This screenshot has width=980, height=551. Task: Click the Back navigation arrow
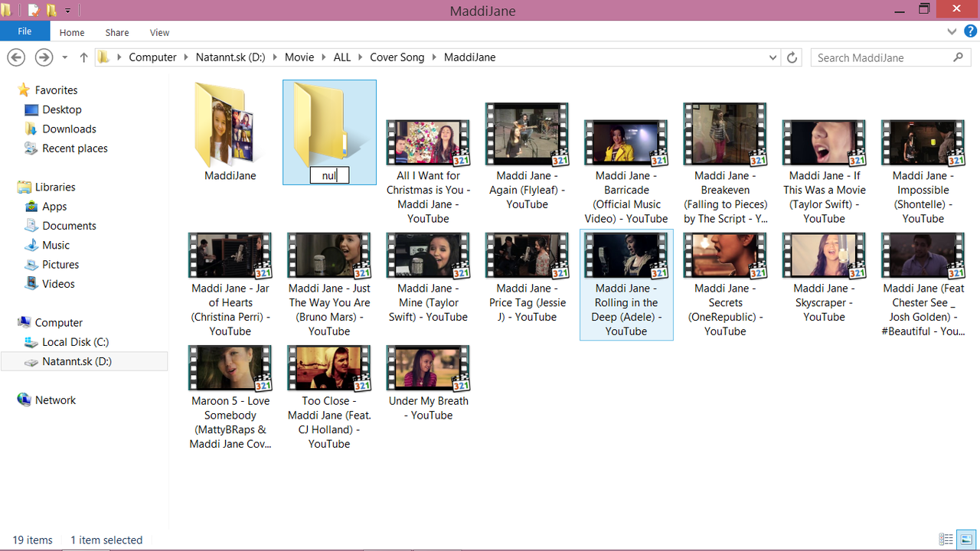16,57
